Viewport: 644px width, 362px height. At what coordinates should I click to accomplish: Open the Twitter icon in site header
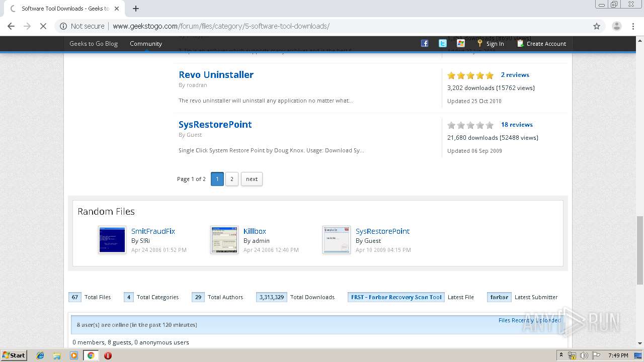point(443,43)
